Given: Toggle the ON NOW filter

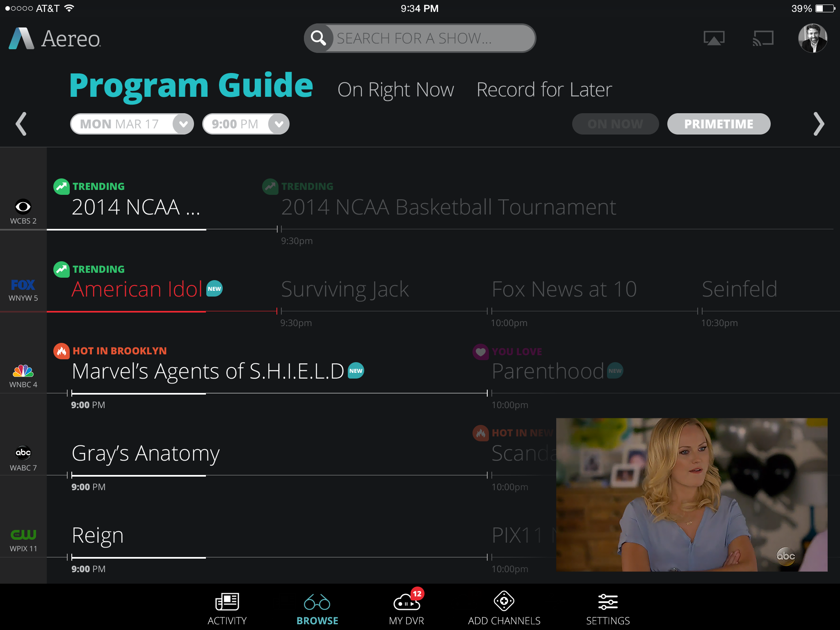Looking at the screenshot, I should click(x=615, y=124).
